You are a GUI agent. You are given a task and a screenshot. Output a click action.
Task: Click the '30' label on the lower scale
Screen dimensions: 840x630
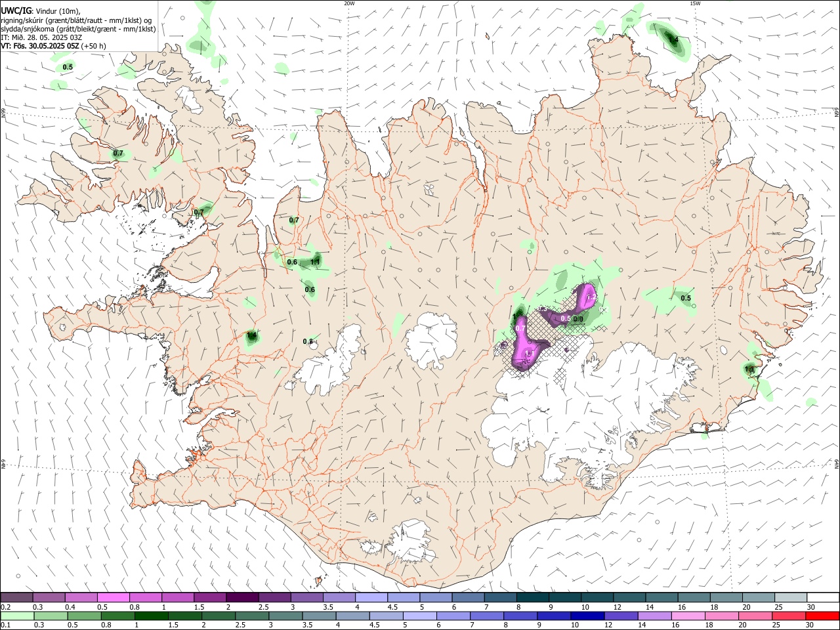811,625
